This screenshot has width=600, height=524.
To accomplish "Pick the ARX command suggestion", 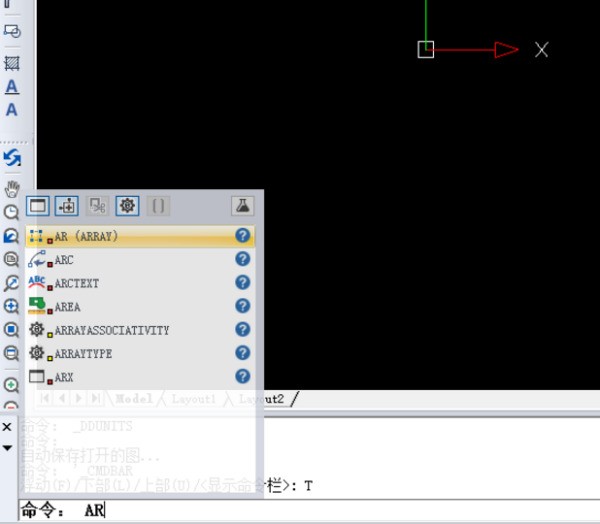I will point(140,377).
